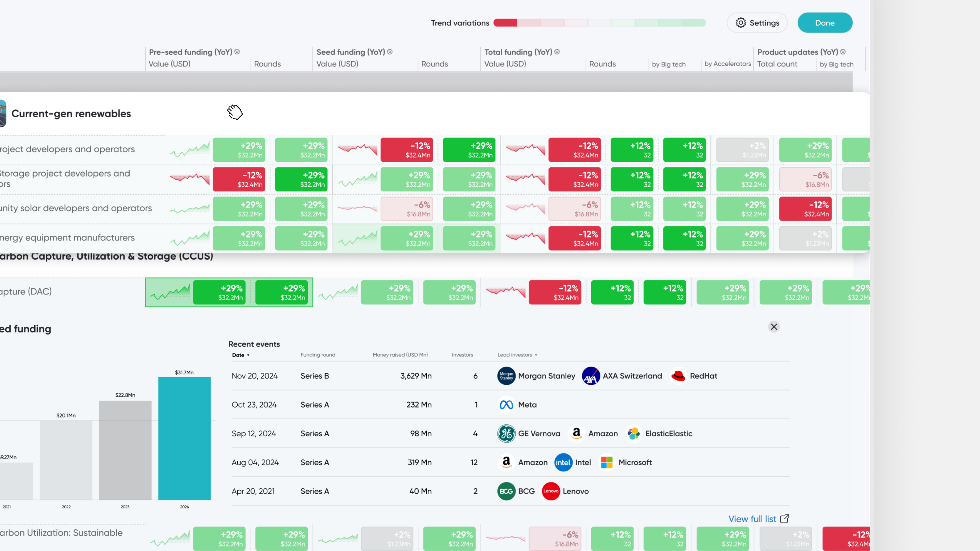Open Pre-seed funding column settings gear
Screen dimensions: 980x551
(237, 52)
